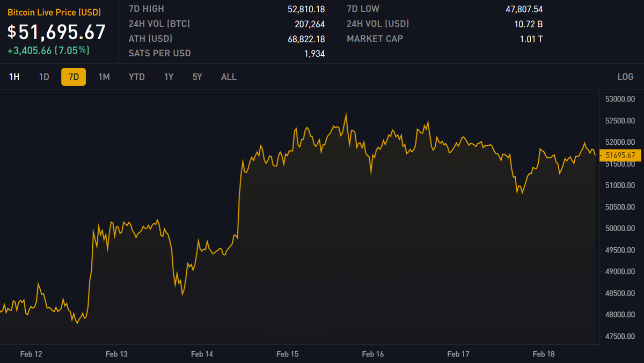644x363 pixels.
Task: Show the ALL time chart
Action: (229, 77)
